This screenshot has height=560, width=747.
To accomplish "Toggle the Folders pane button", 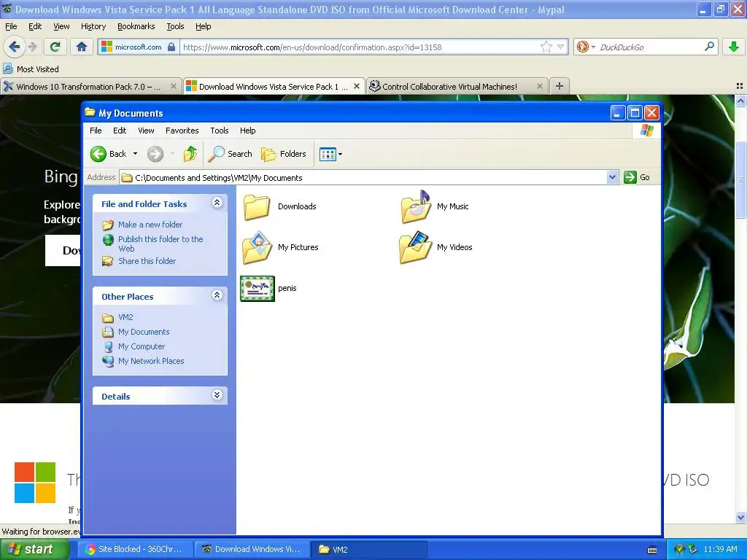I will 284,154.
